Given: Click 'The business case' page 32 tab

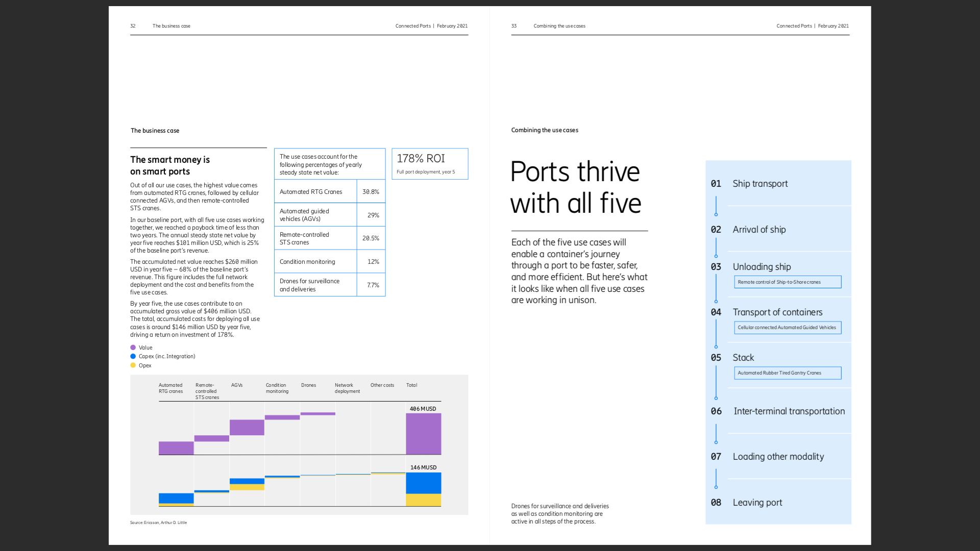Looking at the screenshot, I should (171, 26).
